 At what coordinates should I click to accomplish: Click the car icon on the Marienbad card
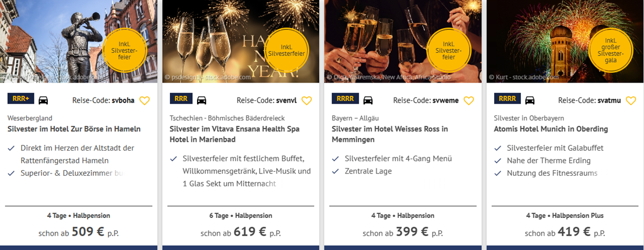click(x=202, y=100)
